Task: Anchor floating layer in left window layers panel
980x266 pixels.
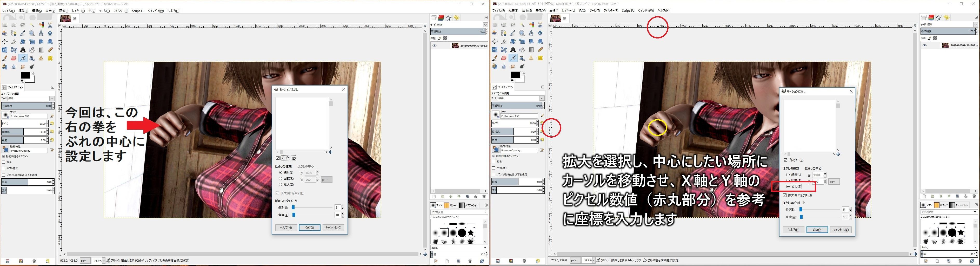Action: click(476, 197)
